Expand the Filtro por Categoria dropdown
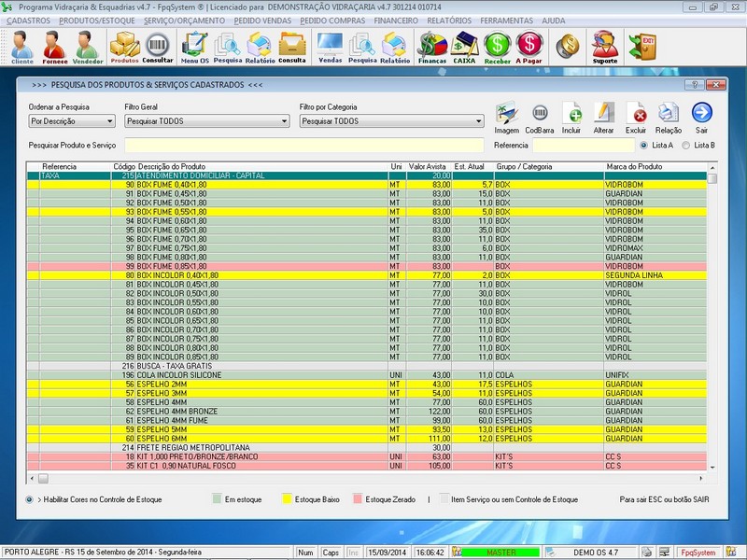Image resolution: width=747 pixels, height=560 pixels. pyautogui.click(x=477, y=121)
